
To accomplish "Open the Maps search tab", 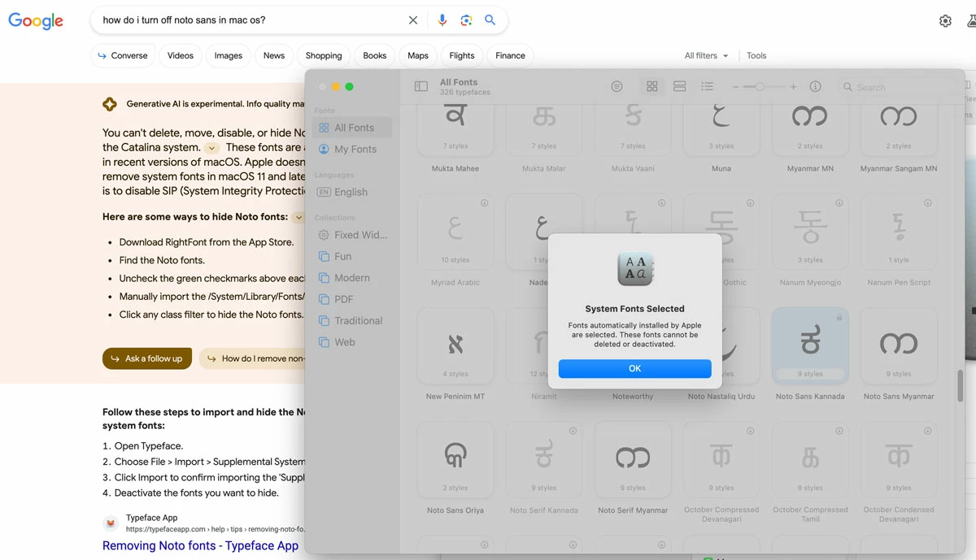I will pyautogui.click(x=418, y=55).
